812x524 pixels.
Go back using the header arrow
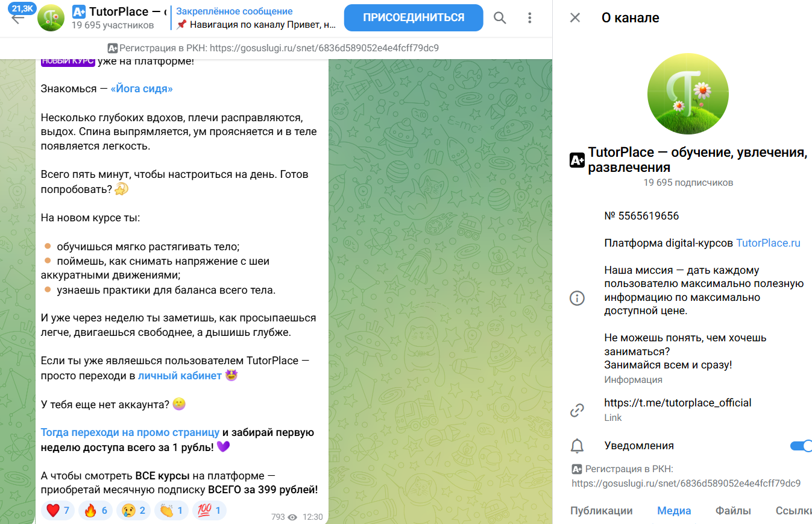17,18
